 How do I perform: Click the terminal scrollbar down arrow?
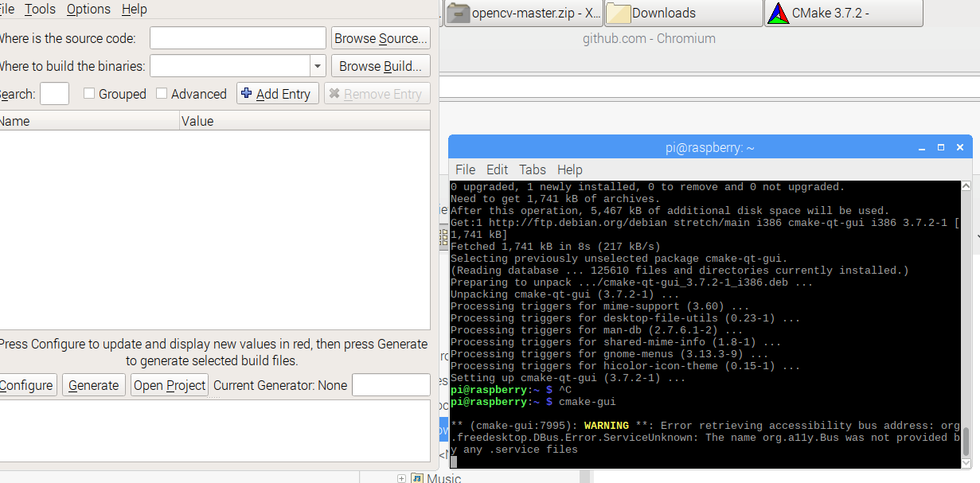[966, 462]
